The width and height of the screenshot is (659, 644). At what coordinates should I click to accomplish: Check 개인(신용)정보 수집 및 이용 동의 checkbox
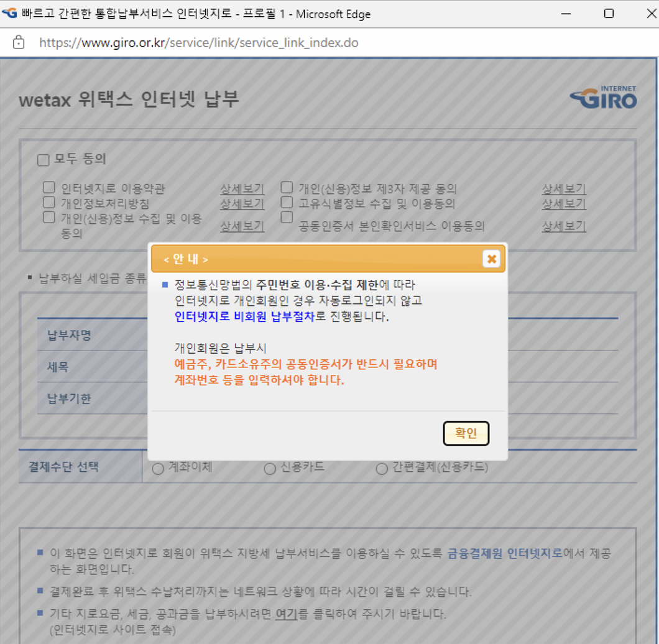coord(48,218)
